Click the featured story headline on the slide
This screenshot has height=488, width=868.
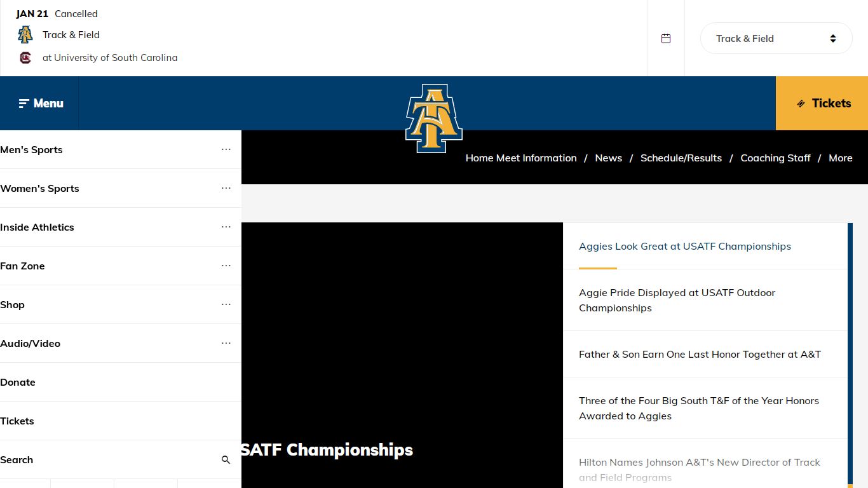[327, 450]
